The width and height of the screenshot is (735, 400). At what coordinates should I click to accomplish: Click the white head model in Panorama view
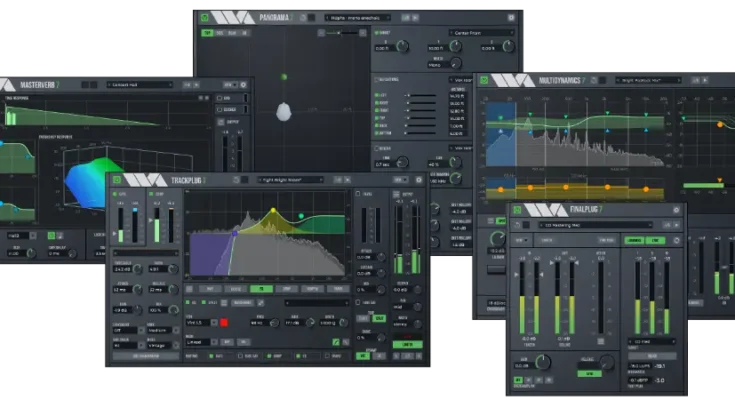point(284,111)
